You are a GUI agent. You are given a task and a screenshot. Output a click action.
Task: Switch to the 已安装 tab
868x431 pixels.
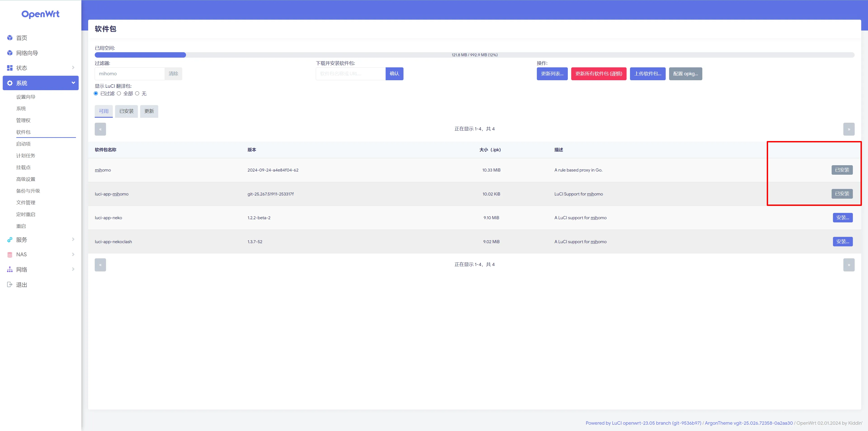126,111
